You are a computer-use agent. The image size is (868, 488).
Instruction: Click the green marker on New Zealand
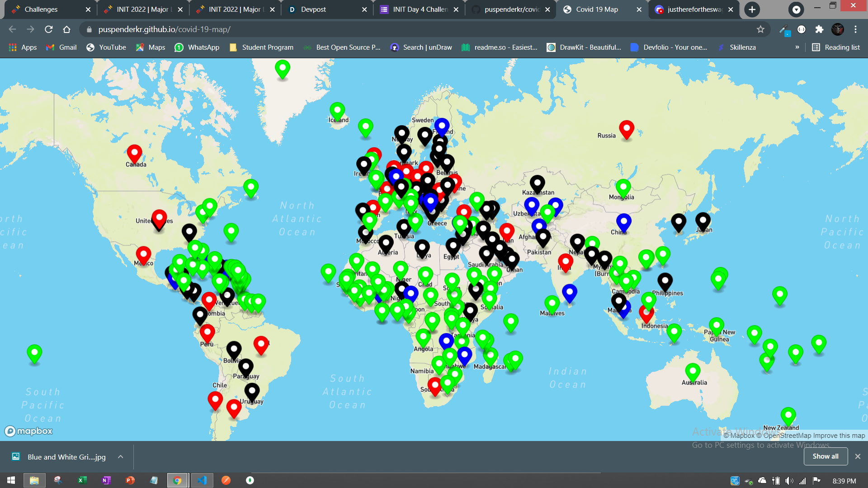(788, 416)
